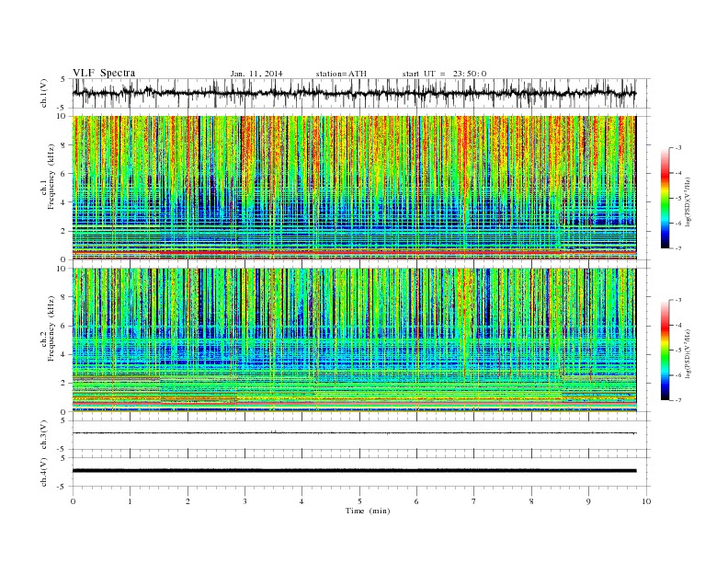Click the "-7" label on ch.1 colorbar
Image resolution: width=728 pixels, height=563 pixels.
677,248
